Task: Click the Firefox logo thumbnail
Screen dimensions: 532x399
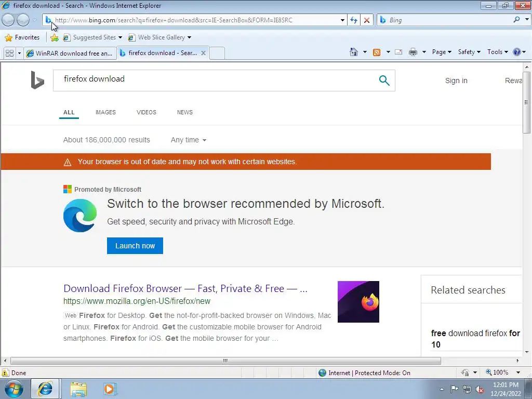Action: 358,302
